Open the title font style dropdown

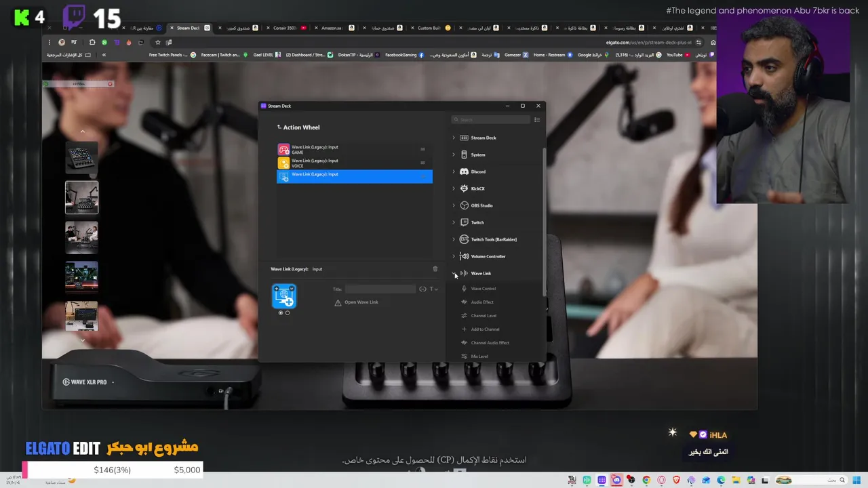point(433,289)
